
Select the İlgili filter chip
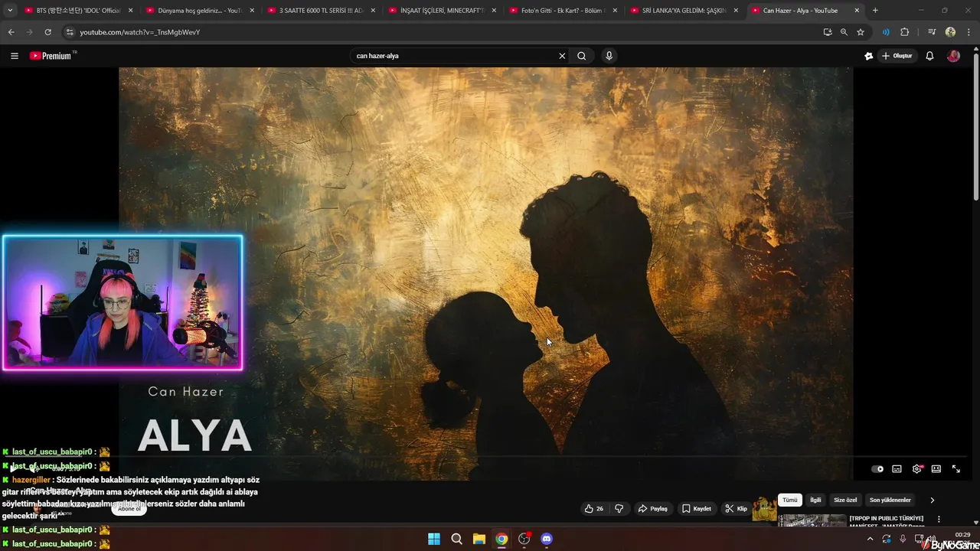pos(815,500)
